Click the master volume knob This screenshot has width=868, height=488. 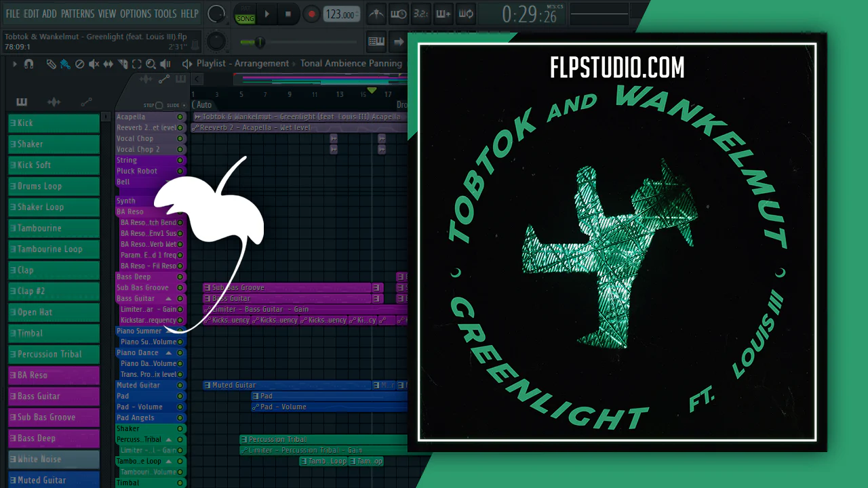[x=216, y=14]
